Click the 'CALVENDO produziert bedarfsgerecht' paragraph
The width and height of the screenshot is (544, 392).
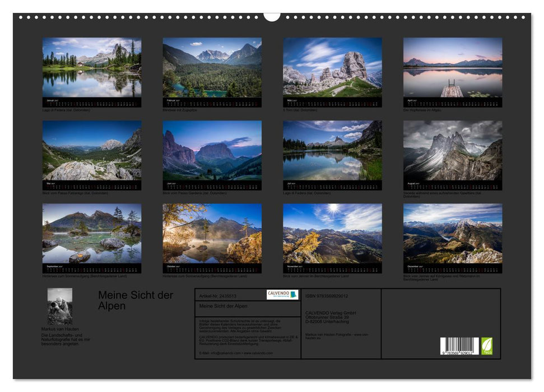(248, 340)
